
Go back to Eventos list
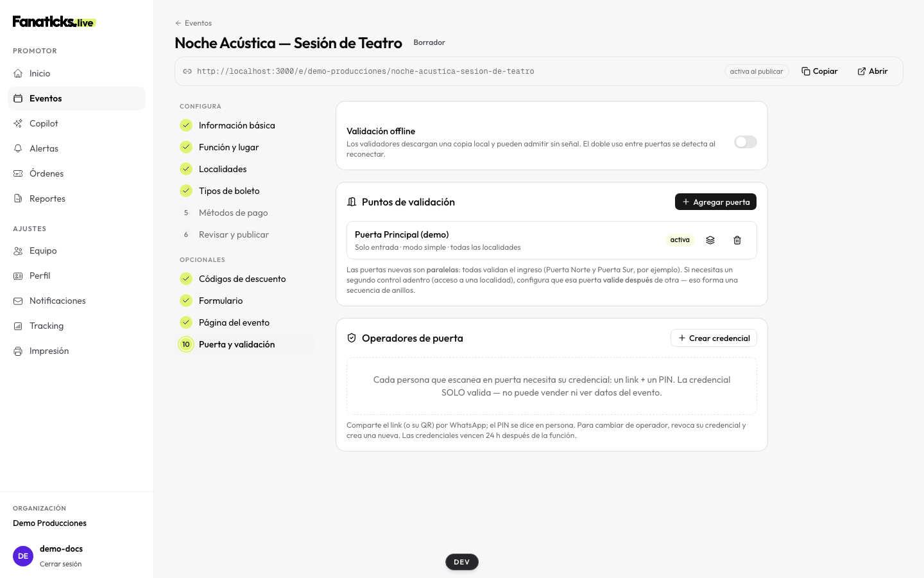pyautogui.click(x=193, y=23)
